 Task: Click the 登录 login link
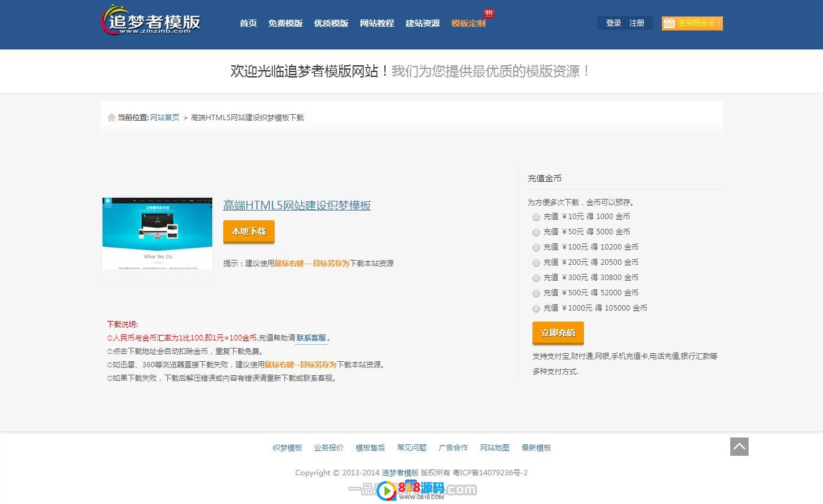click(x=613, y=23)
